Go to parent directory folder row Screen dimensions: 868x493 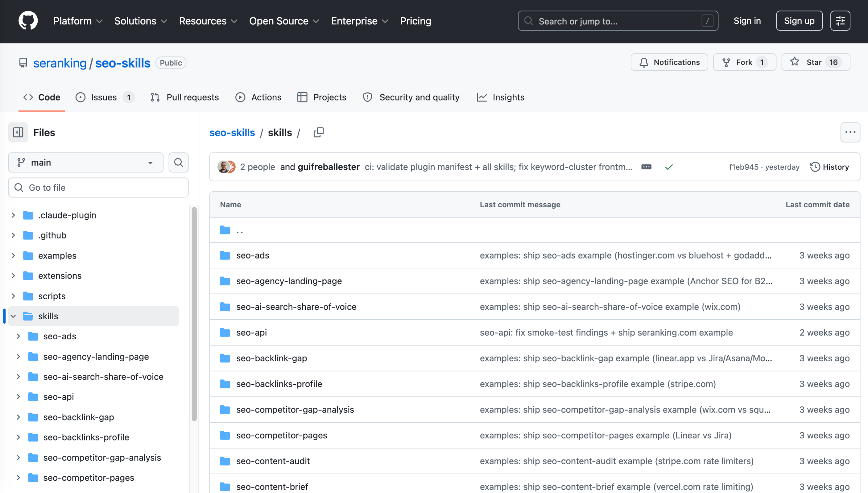pyautogui.click(x=535, y=230)
